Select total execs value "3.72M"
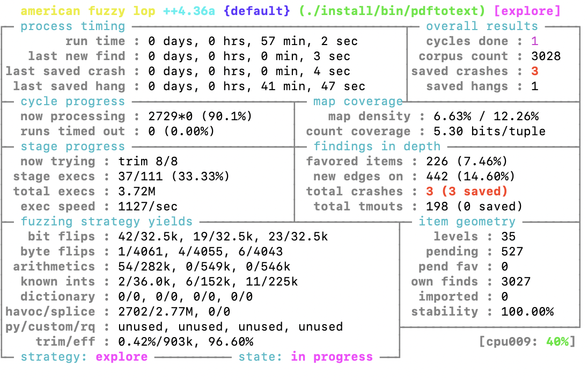 (137, 191)
